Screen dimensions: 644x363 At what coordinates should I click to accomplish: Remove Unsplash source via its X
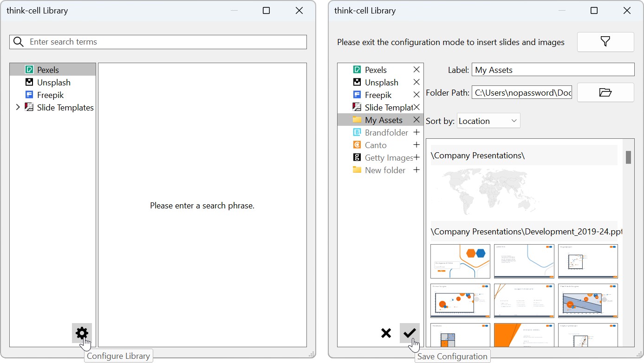[x=416, y=82]
